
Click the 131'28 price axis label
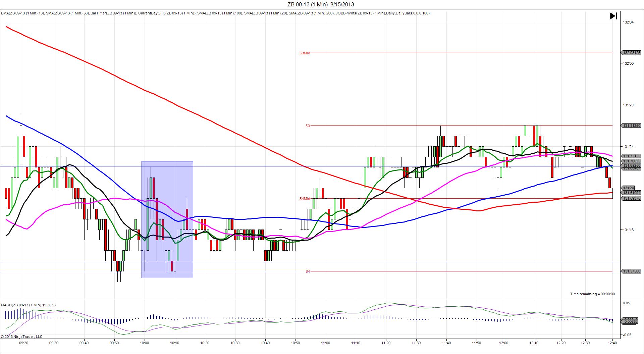(628, 105)
